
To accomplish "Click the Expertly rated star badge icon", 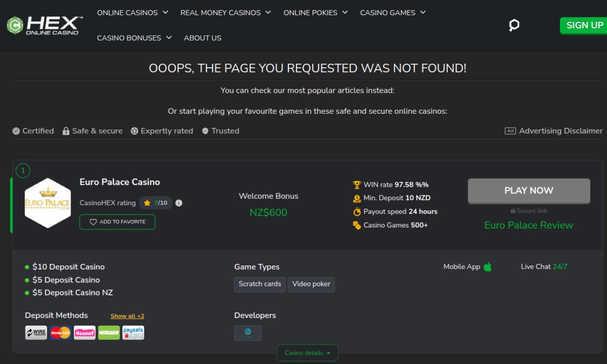I will (135, 131).
